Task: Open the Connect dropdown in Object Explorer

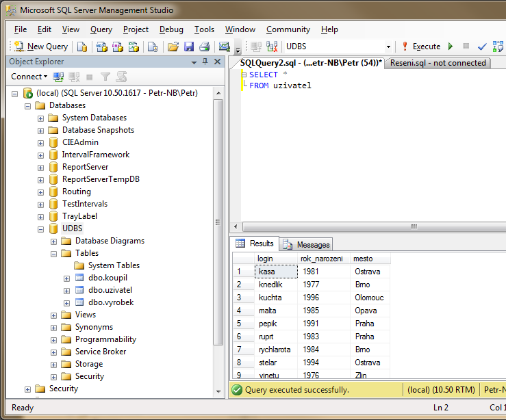Action: [29, 77]
